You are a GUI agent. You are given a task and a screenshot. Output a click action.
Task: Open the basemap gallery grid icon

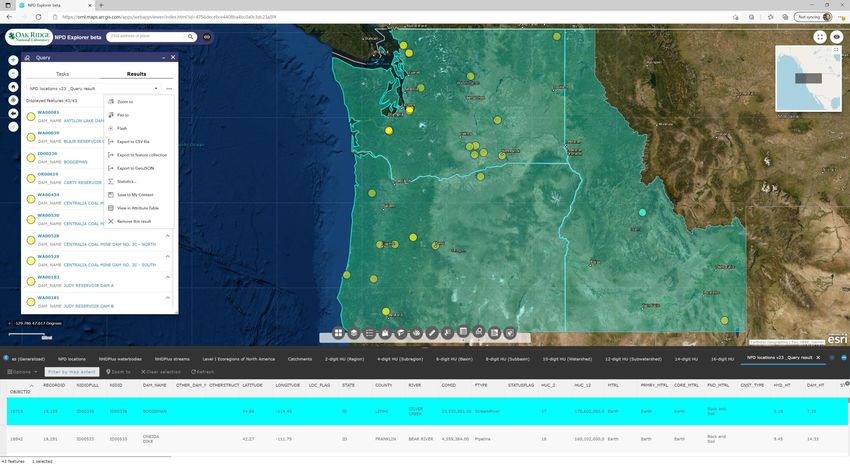point(338,333)
